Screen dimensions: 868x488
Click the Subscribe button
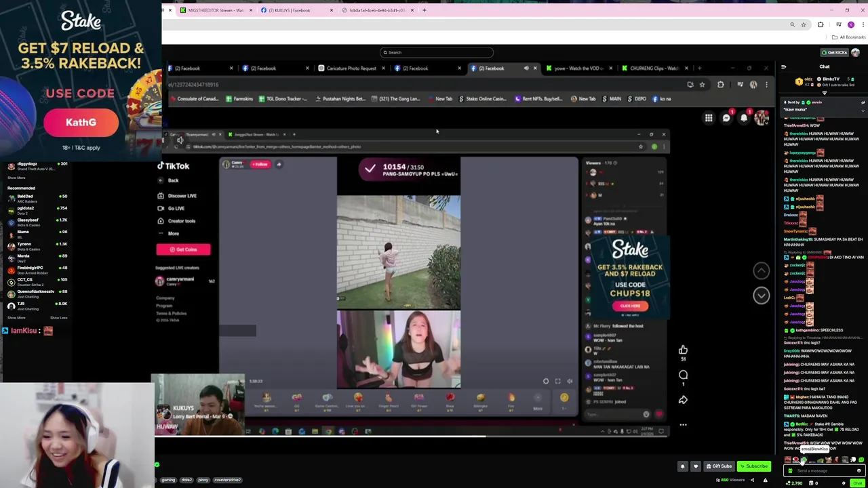click(753, 466)
